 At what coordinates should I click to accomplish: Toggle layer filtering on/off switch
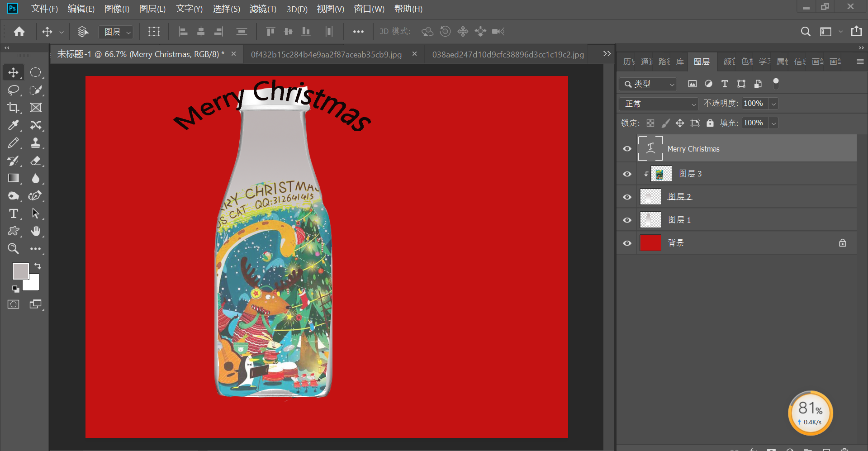pos(776,83)
